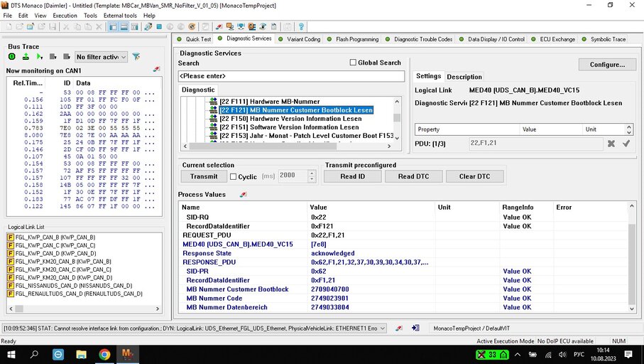Screen dimensions: 644x364
Task: Select [22 F111] Hardware MB-Nummer service
Action: tap(269, 101)
